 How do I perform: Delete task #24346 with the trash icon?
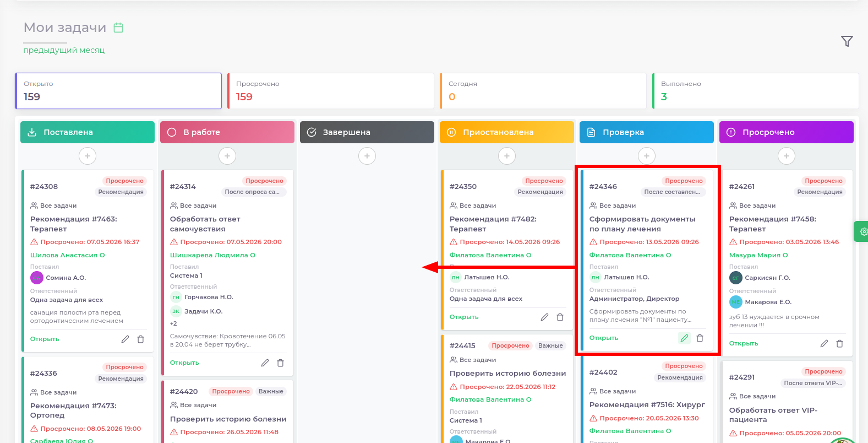coord(700,338)
